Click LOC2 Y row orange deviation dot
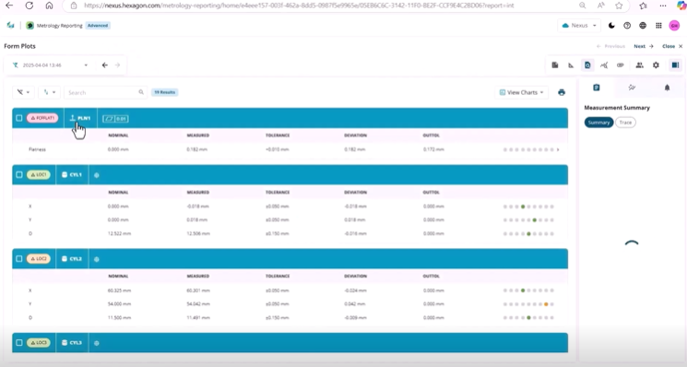Image resolution: width=687 pixels, height=367 pixels. coord(546,304)
